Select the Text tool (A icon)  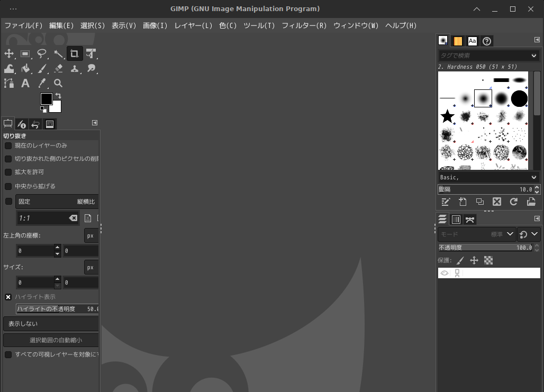tap(25, 83)
